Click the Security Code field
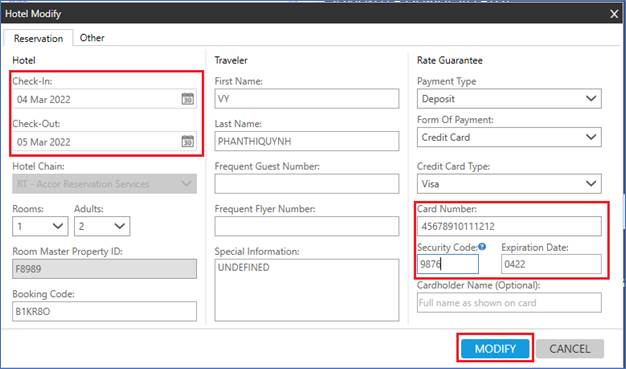This screenshot has width=626, height=369. 448,264
